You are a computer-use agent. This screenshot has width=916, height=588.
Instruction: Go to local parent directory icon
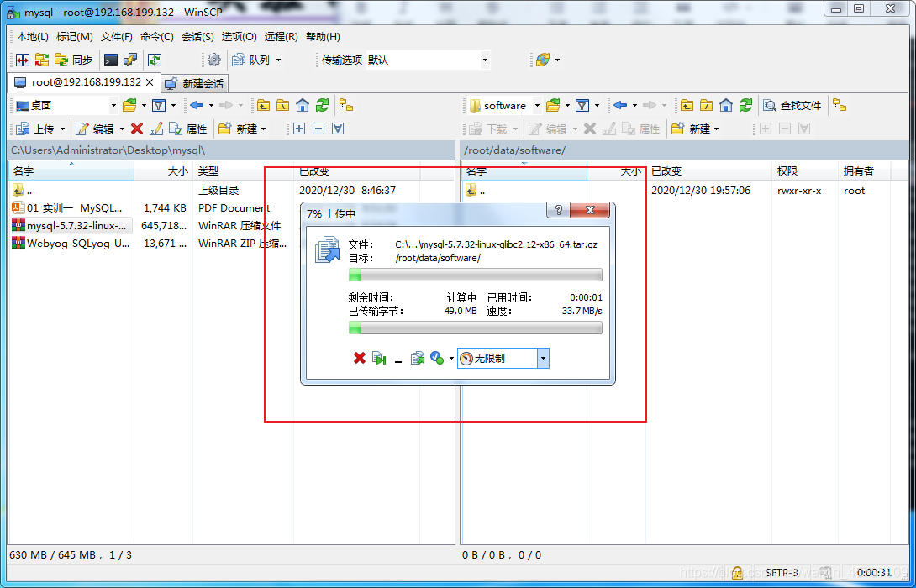[x=264, y=106]
